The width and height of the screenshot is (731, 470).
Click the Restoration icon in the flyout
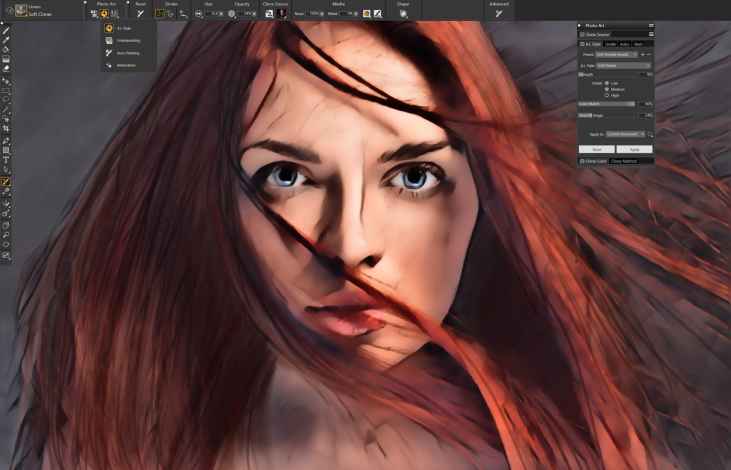click(x=108, y=65)
